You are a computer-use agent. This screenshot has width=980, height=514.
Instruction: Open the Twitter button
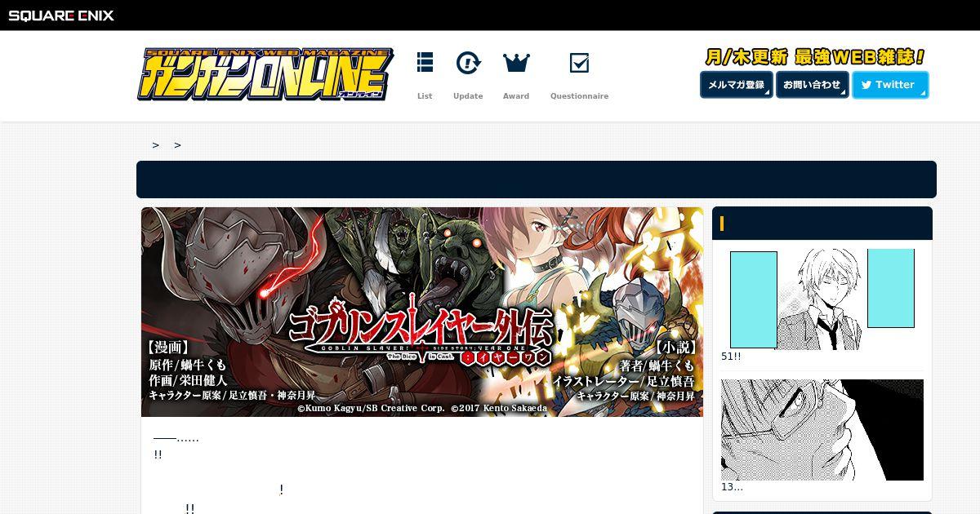[x=890, y=85]
